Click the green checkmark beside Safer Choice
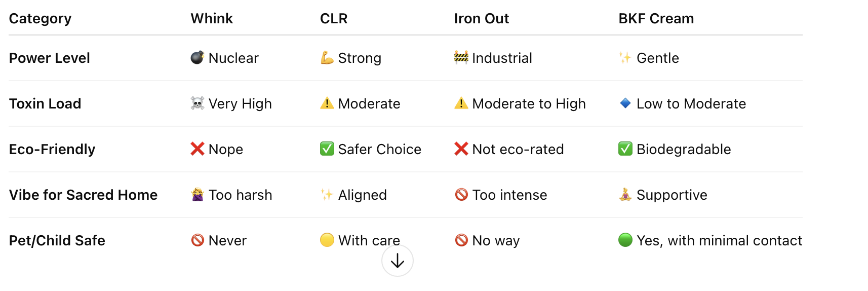Screen dimensions: 868x291 pyautogui.click(x=327, y=149)
